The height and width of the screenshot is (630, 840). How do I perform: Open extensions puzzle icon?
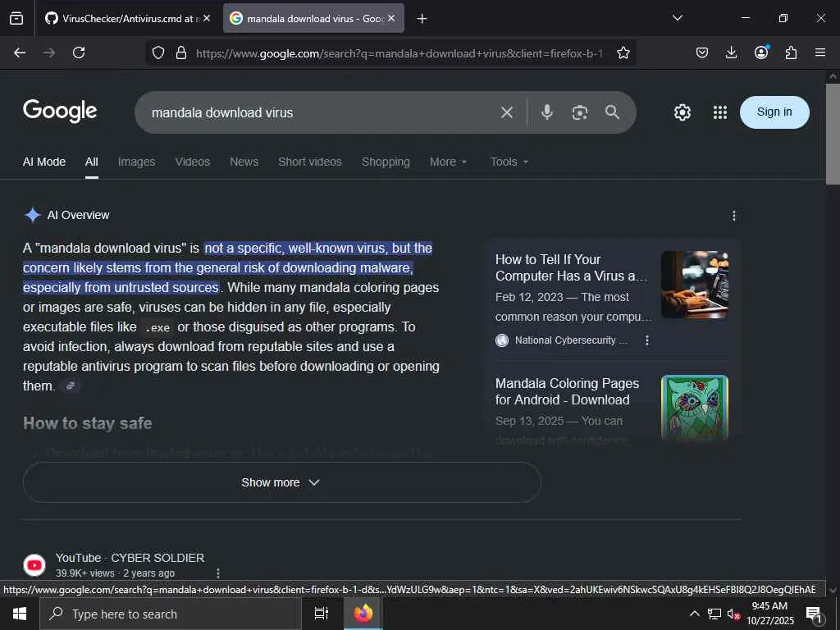(791, 52)
